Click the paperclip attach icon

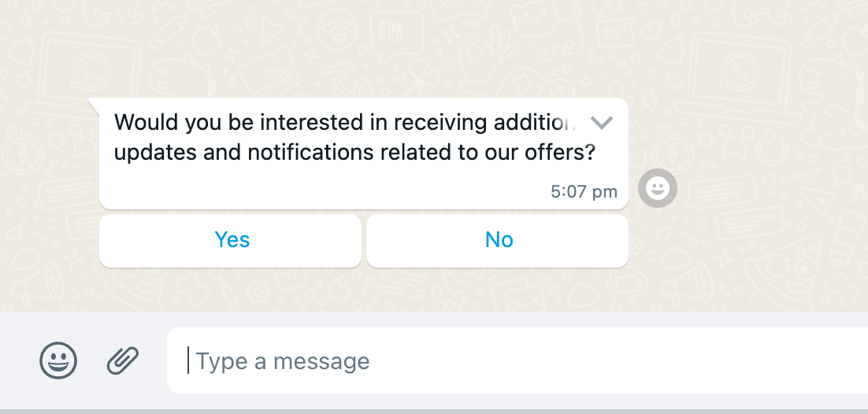coord(122,360)
